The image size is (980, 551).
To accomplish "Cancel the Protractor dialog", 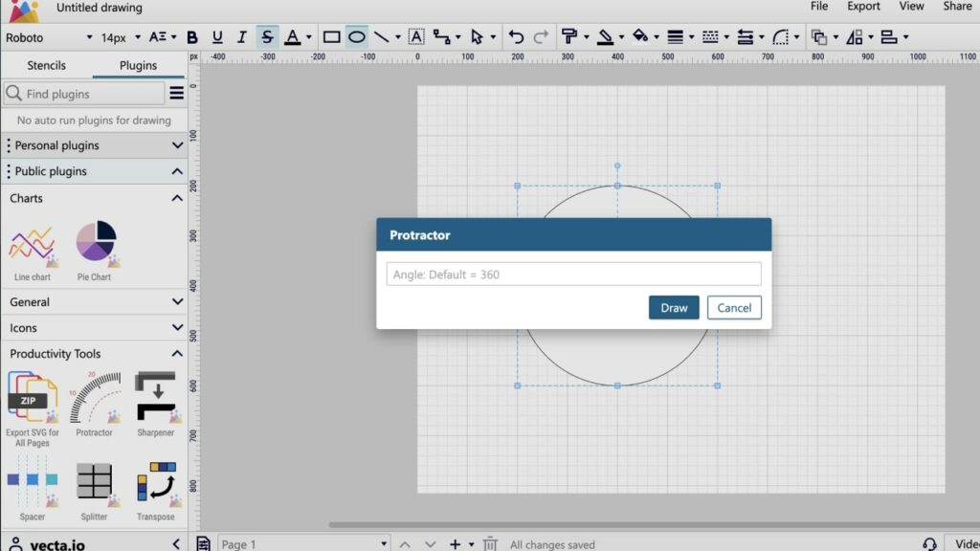I will point(733,307).
